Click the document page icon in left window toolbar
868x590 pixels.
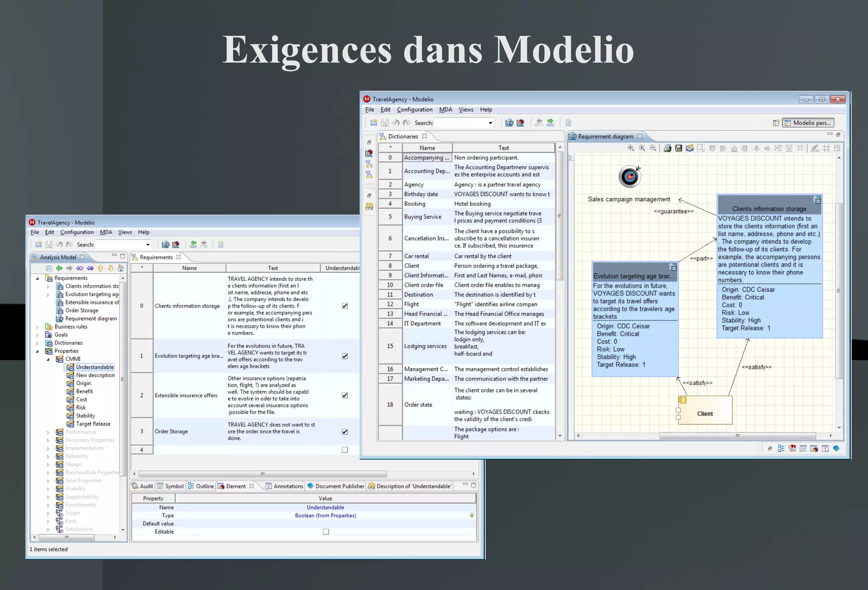coord(220,244)
